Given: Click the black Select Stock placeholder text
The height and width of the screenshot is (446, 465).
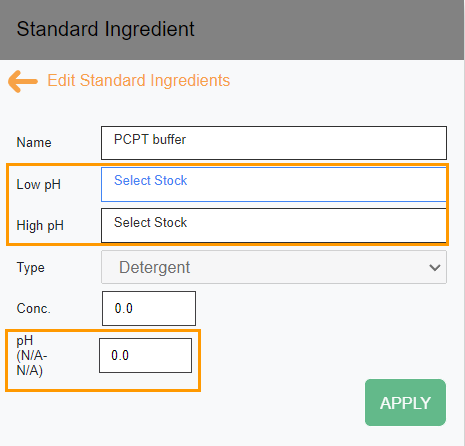Looking at the screenshot, I should point(151,222).
